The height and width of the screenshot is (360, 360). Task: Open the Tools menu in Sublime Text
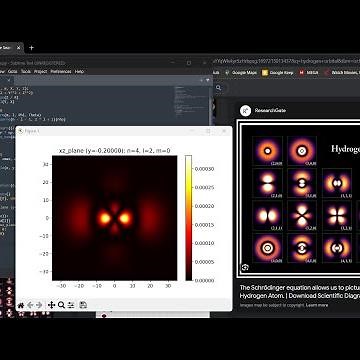coord(26,71)
